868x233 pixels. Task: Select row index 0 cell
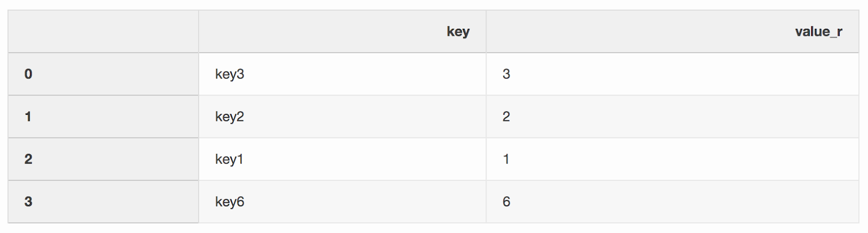(x=28, y=74)
